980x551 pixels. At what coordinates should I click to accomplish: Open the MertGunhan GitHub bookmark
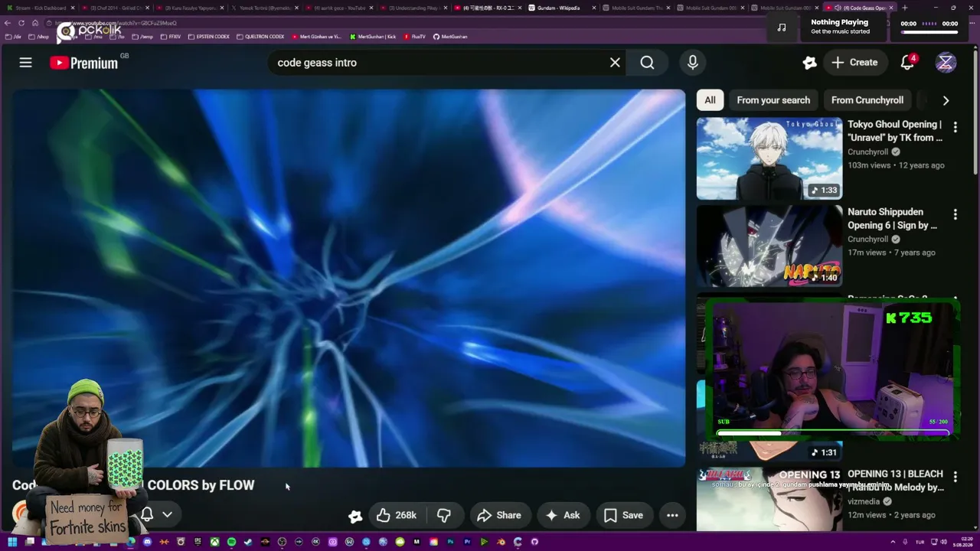pyautogui.click(x=450, y=37)
